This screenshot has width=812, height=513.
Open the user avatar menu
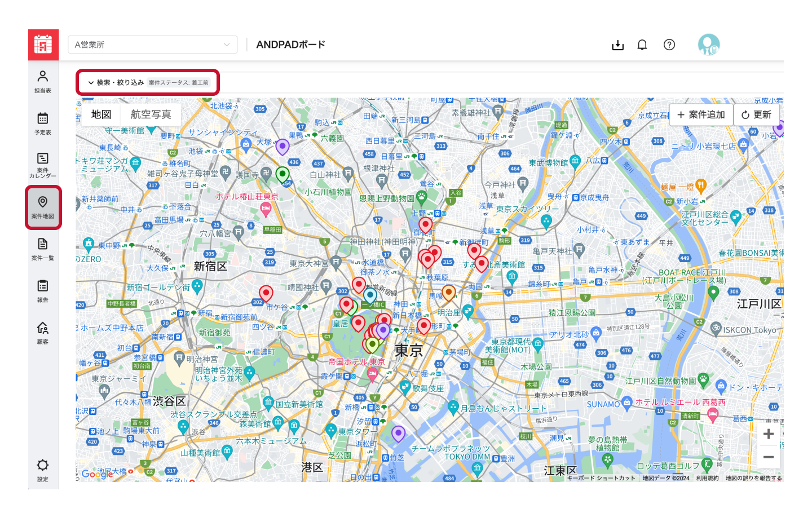point(709,45)
